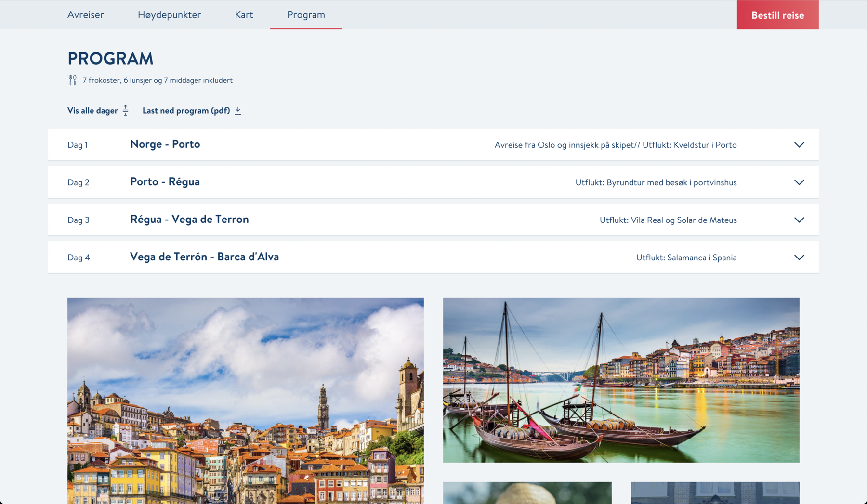The width and height of the screenshot is (867, 504).
Task: Click the fork and knife meals icon
Action: click(x=72, y=80)
